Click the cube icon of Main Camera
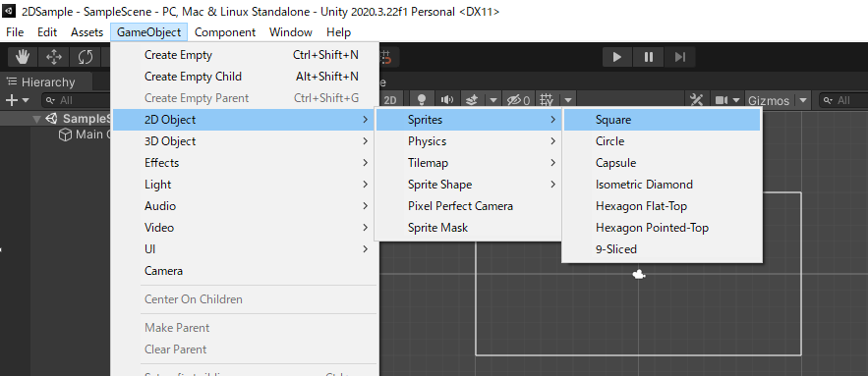This screenshot has width=868, height=376. (65, 134)
